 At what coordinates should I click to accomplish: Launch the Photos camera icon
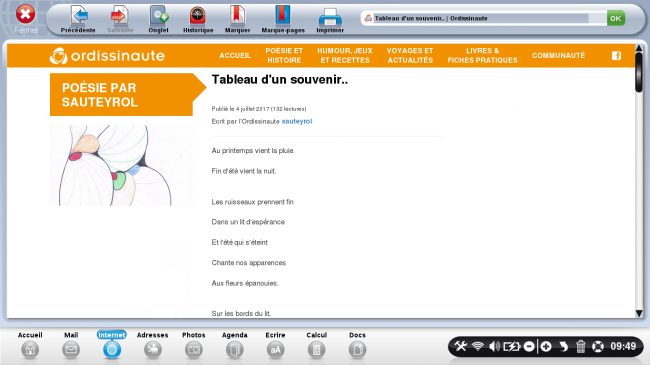[194, 350]
